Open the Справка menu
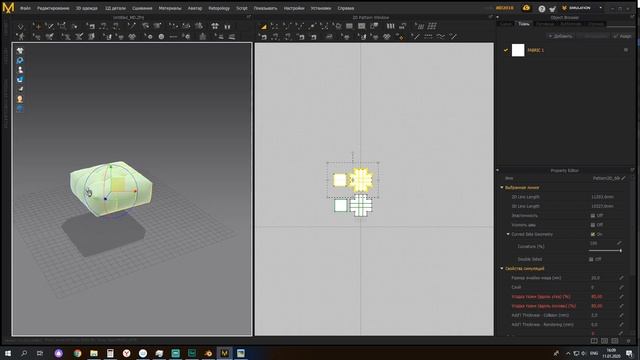This screenshot has width=640, height=360. coord(346,8)
